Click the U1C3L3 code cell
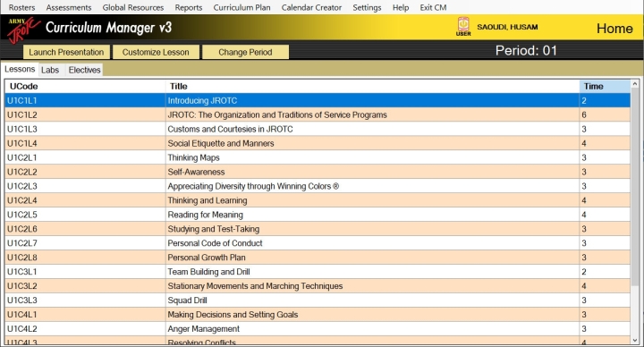Viewport: 644px width, 347px height. [x=85, y=300]
